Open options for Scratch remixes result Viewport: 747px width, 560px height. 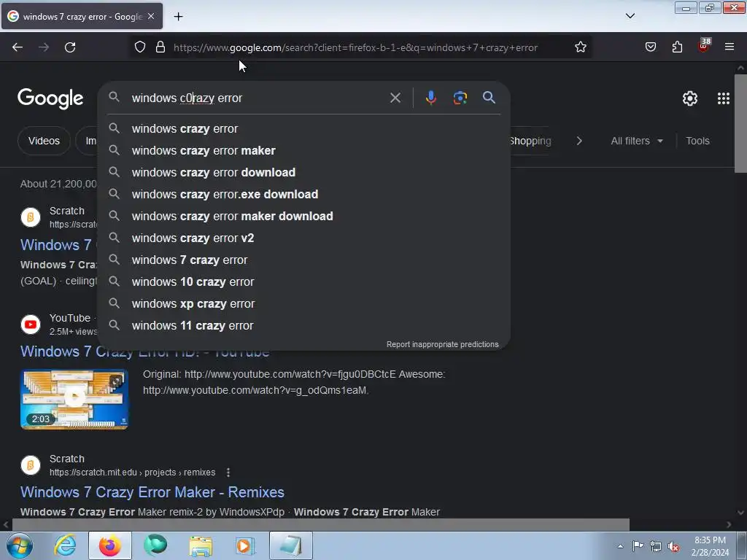pyautogui.click(x=228, y=472)
